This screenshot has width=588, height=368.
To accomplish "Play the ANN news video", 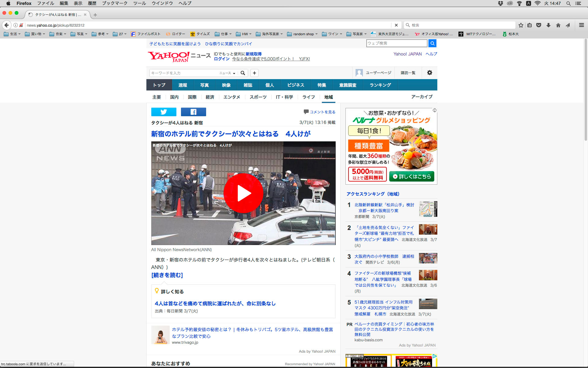I will (243, 193).
